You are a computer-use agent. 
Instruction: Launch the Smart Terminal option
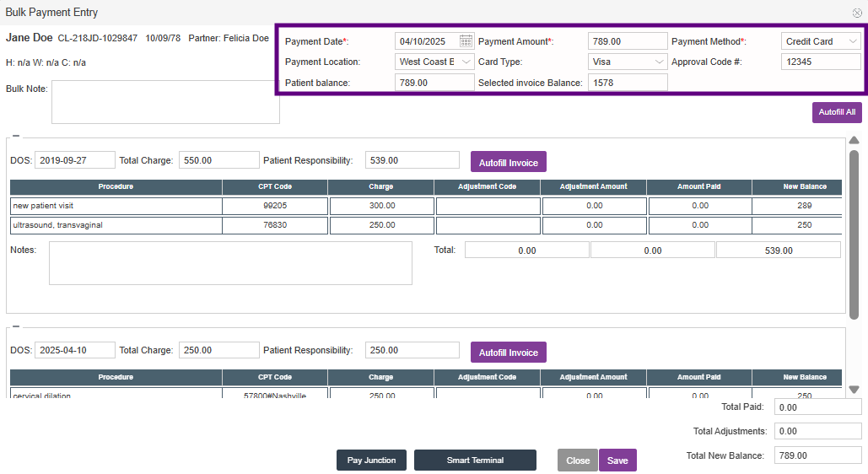[475, 461]
